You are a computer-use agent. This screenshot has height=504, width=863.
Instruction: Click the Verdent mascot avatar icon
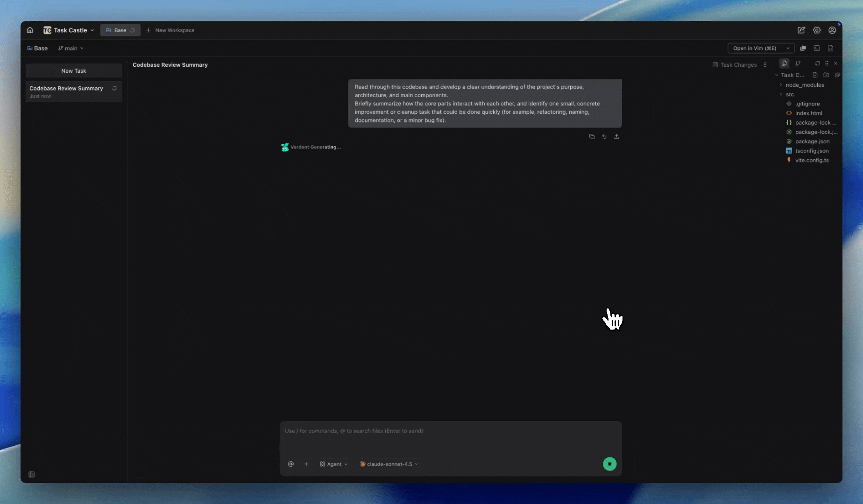(285, 147)
